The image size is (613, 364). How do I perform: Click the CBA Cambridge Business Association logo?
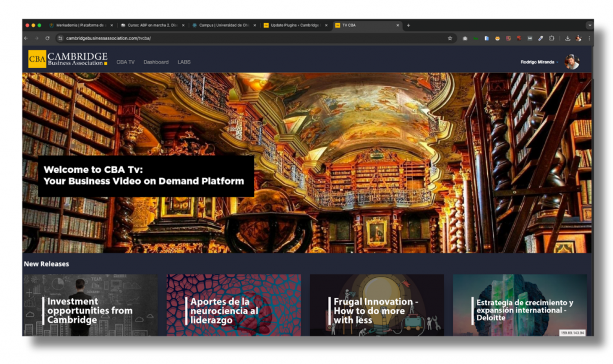point(68,59)
